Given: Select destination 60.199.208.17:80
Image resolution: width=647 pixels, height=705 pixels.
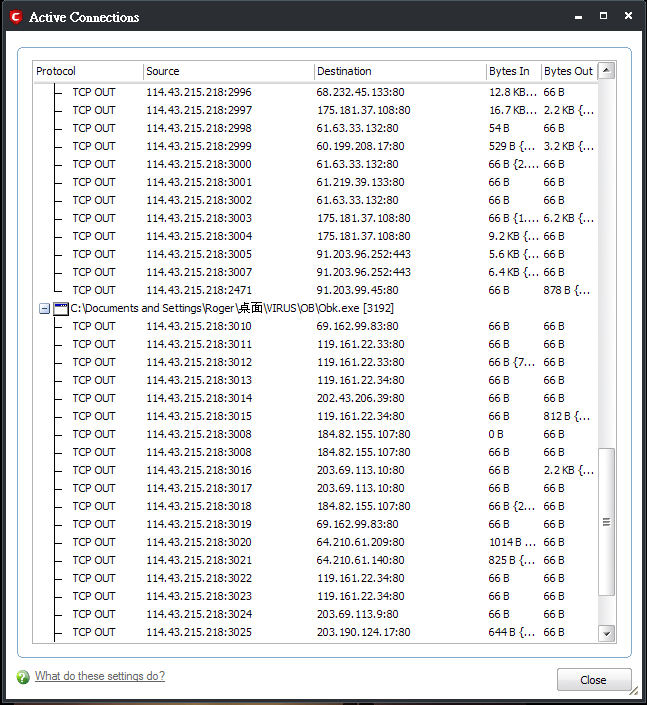Looking at the screenshot, I should click(x=360, y=146).
